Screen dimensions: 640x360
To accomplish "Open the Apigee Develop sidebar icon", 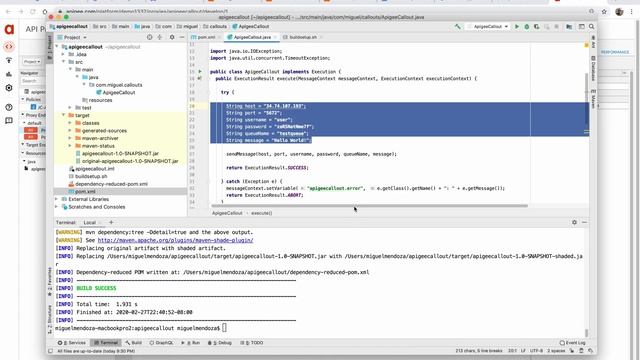I will (x=9, y=47).
